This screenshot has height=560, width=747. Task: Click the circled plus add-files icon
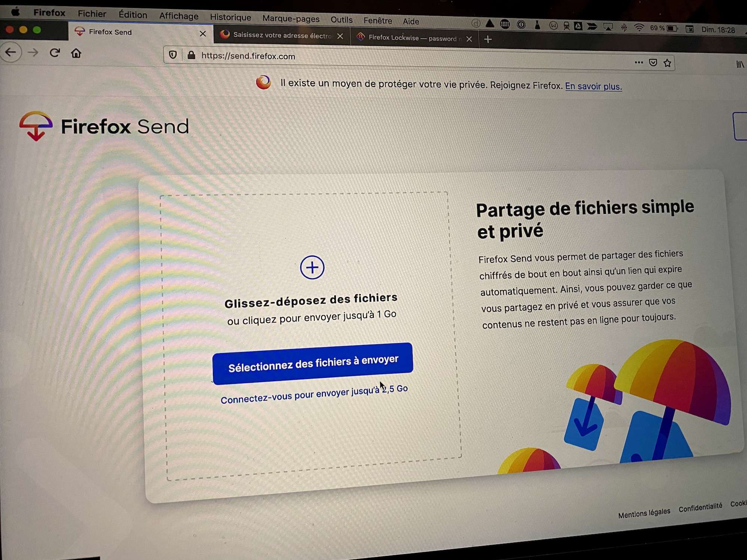pyautogui.click(x=312, y=267)
